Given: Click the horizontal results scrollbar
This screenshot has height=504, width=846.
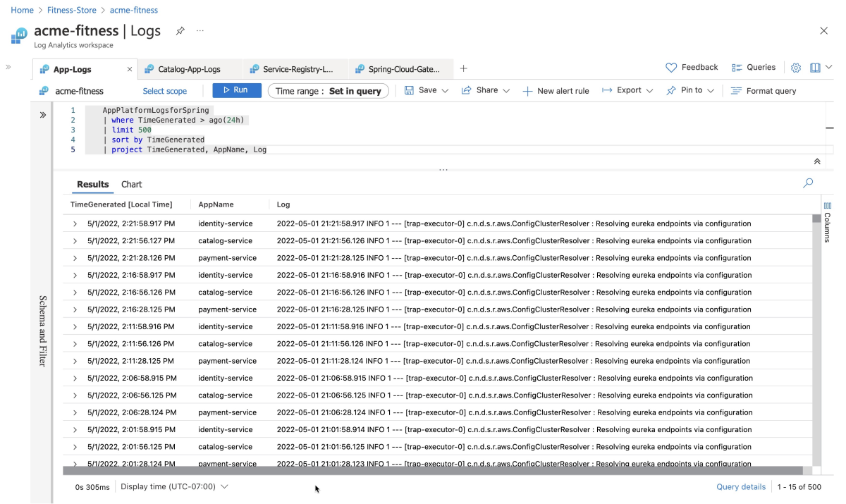Looking at the screenshot, I should (x=433, y=470).
